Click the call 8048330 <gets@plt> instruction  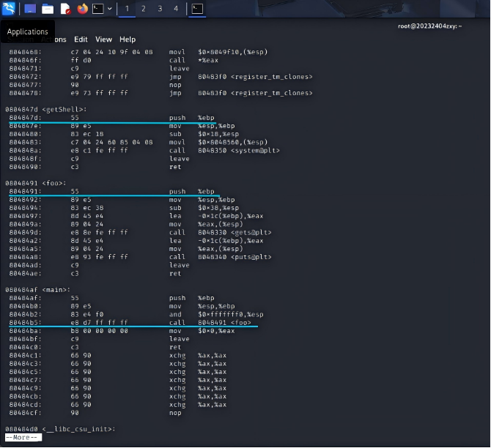(221, 233)
